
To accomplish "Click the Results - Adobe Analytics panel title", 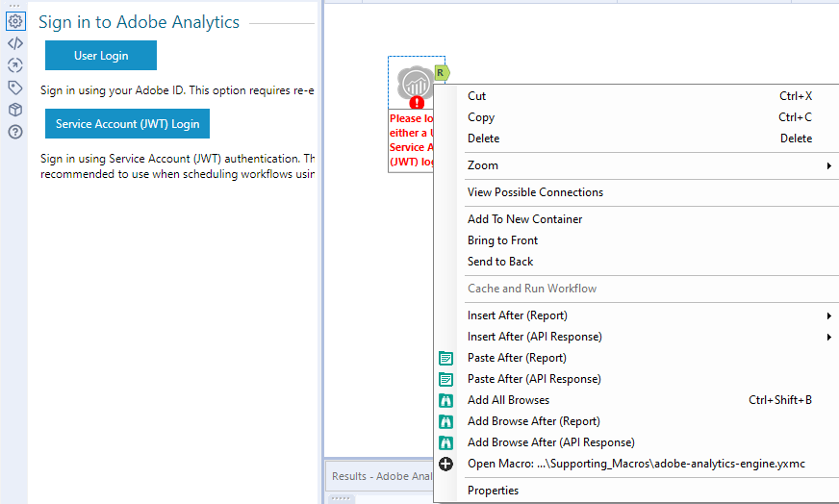I will tap(382, 476).
